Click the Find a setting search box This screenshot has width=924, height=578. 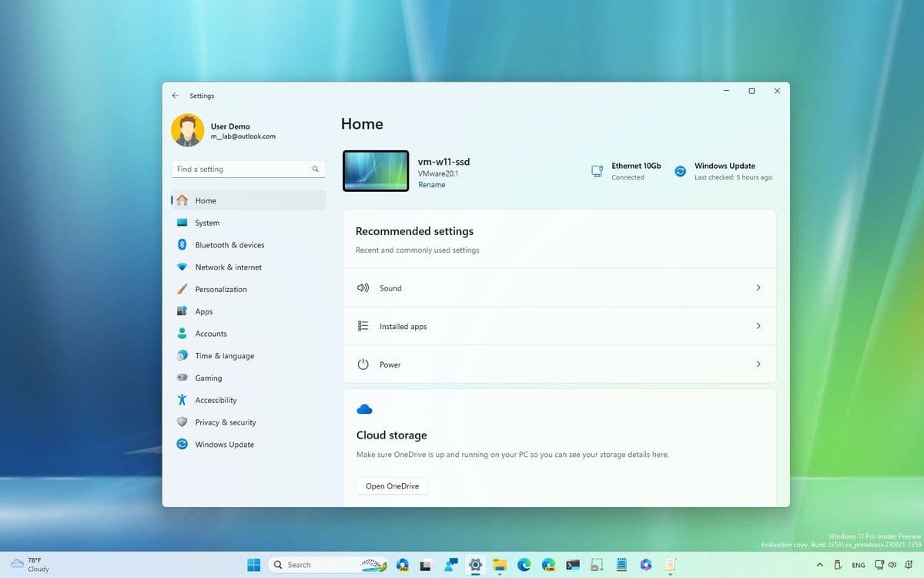[248, 169]
